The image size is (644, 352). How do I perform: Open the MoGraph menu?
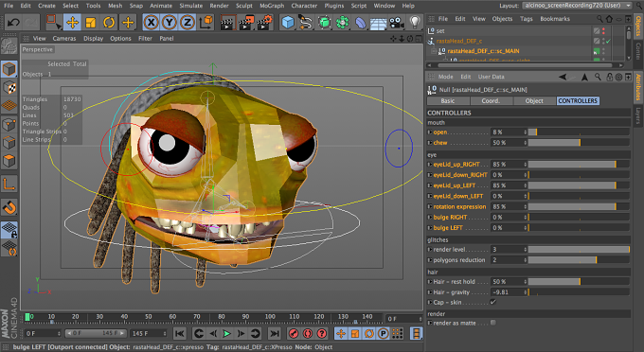[x=272, y=6]
